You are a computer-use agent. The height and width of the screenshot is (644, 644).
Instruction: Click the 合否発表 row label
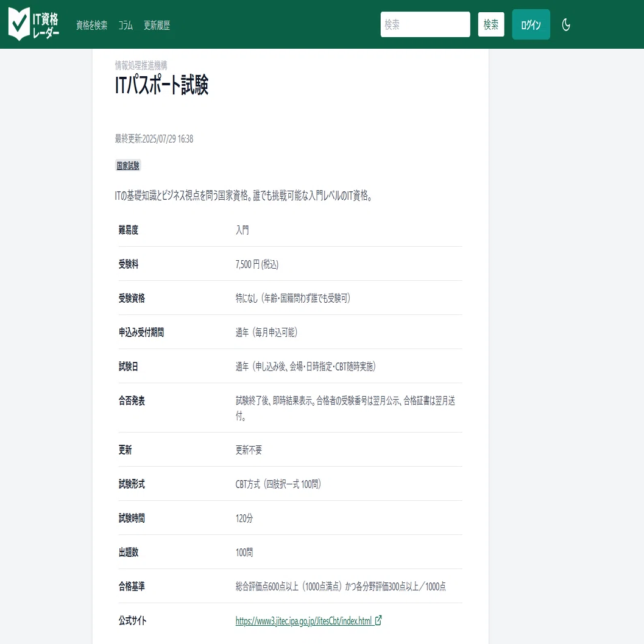coord(132,400)
